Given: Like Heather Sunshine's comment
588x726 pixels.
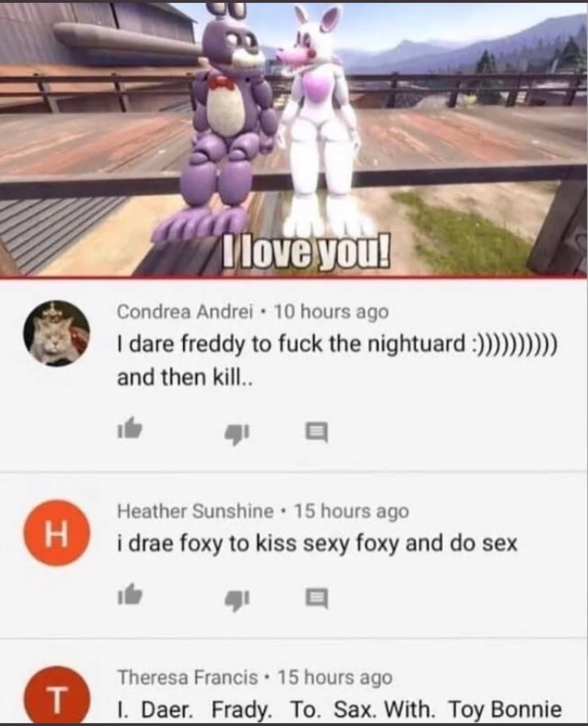Looking at the screenshot, I should [129, 595].
